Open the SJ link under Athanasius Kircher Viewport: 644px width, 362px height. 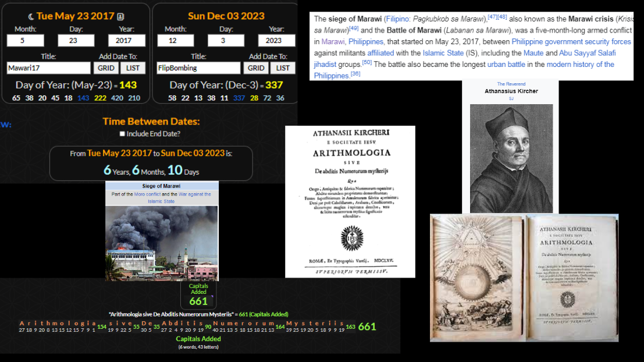point(511,98)
